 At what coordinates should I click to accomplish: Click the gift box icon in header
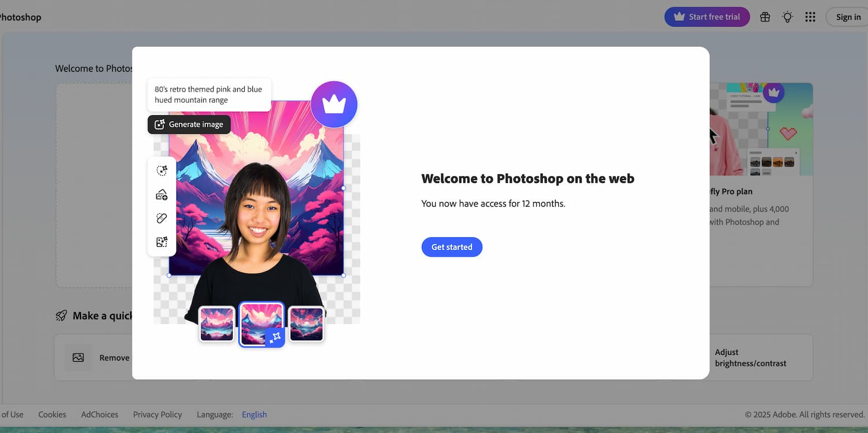click(x=765, y=17)
